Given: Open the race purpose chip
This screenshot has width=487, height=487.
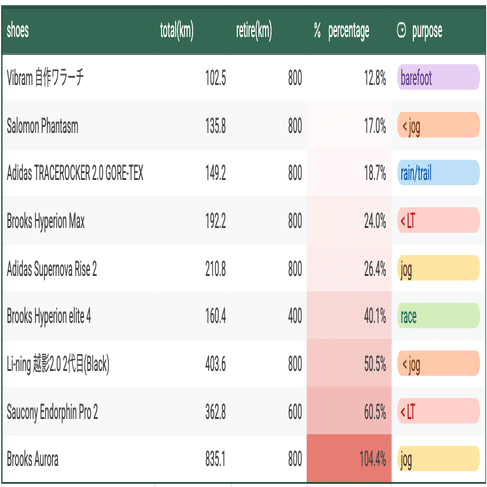Looking at the screenshot, I should pos(438,316).
